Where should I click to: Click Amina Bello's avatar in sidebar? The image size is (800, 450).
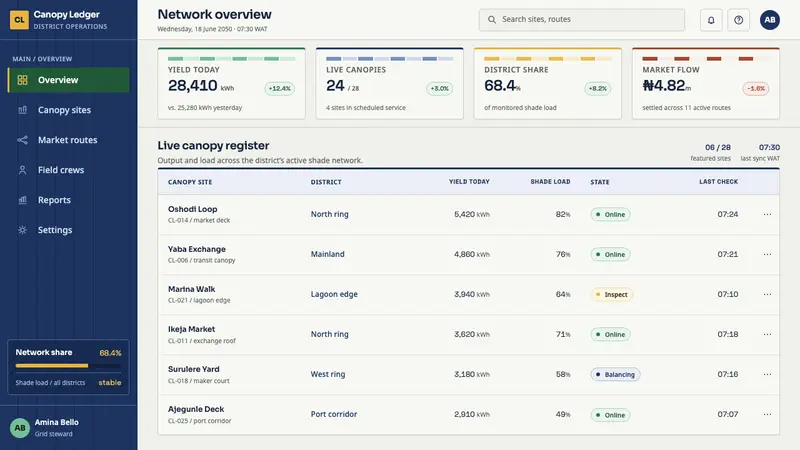pos(20,428)
